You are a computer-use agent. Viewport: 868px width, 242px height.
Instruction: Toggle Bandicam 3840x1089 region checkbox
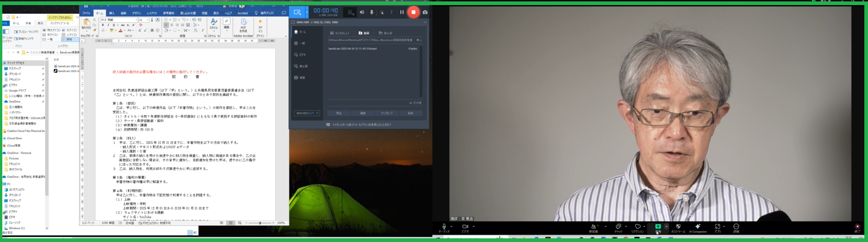pyautogui.click(x=293, y=23)
